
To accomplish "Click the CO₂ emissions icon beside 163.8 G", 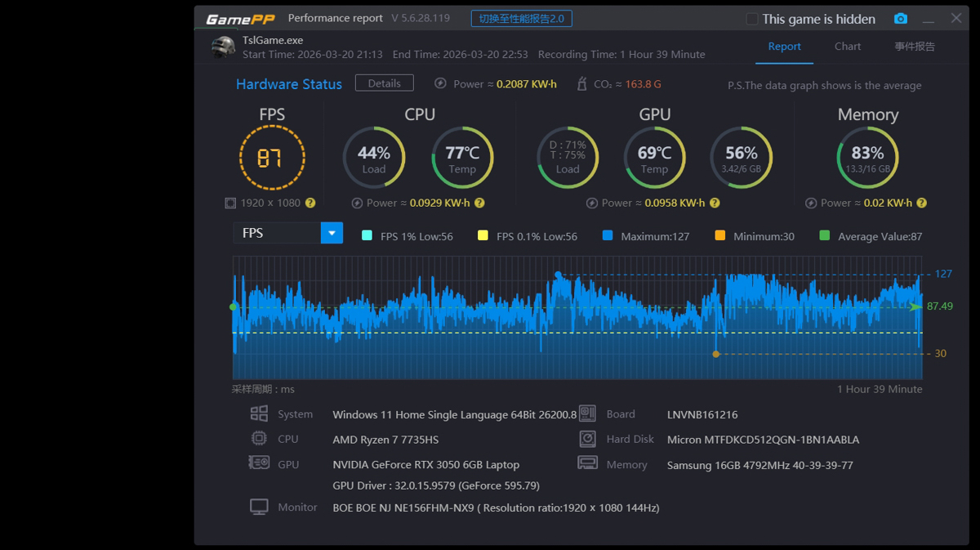I will 581,83.
